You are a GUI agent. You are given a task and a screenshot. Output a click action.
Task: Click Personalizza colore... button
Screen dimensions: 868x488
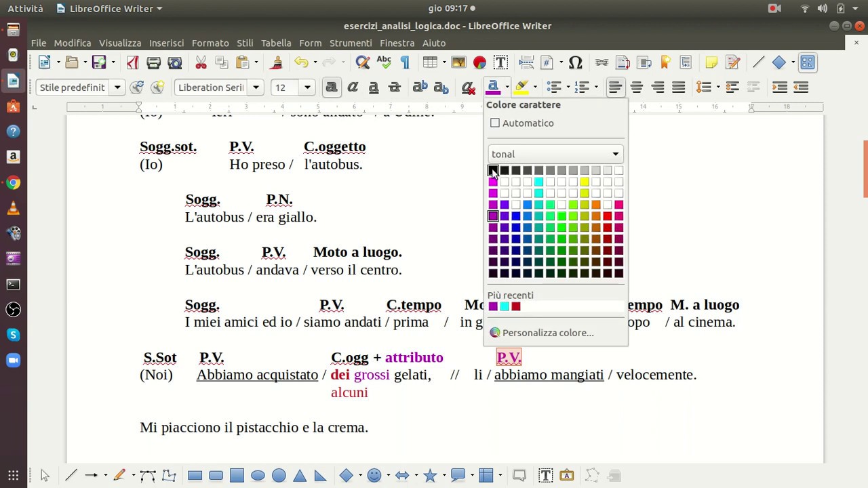click(541, 333)
